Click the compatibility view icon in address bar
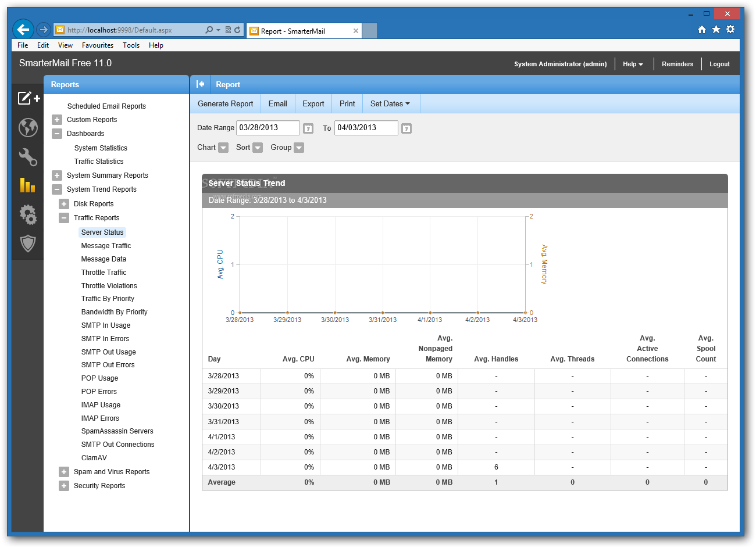This screenshot has height=548, width=756. click(x=228, y=30)
